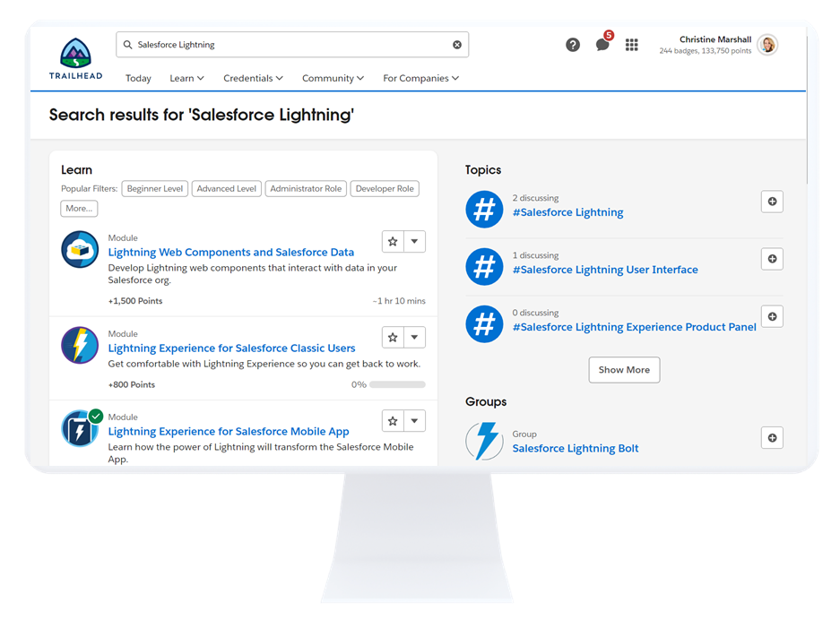Favorite the Classic Users module
This screenshot has width=840, height=628.
[x=393, y=337]
